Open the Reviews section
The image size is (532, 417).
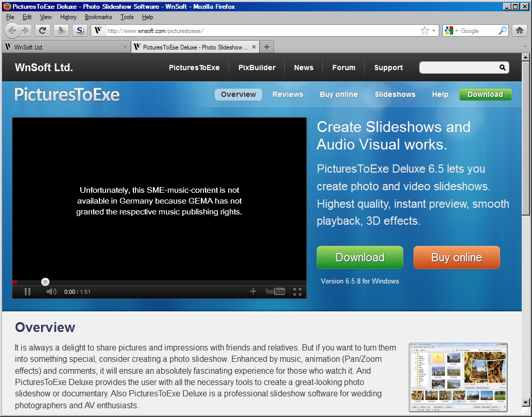(288, 94)
